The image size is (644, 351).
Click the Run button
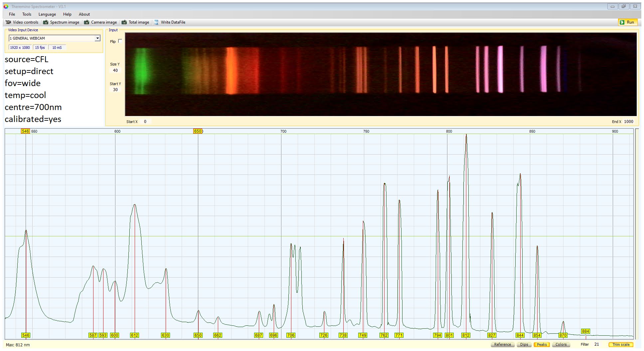pos(627,22)
